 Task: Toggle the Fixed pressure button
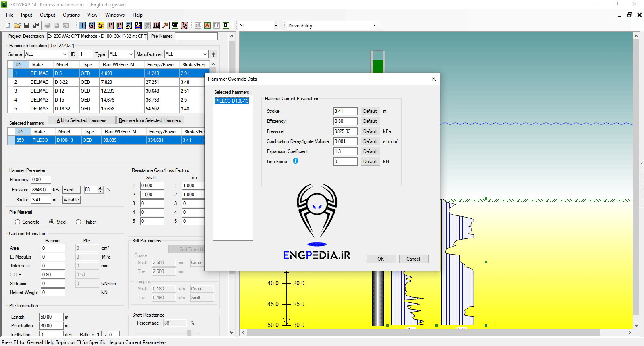coord(71,190)
